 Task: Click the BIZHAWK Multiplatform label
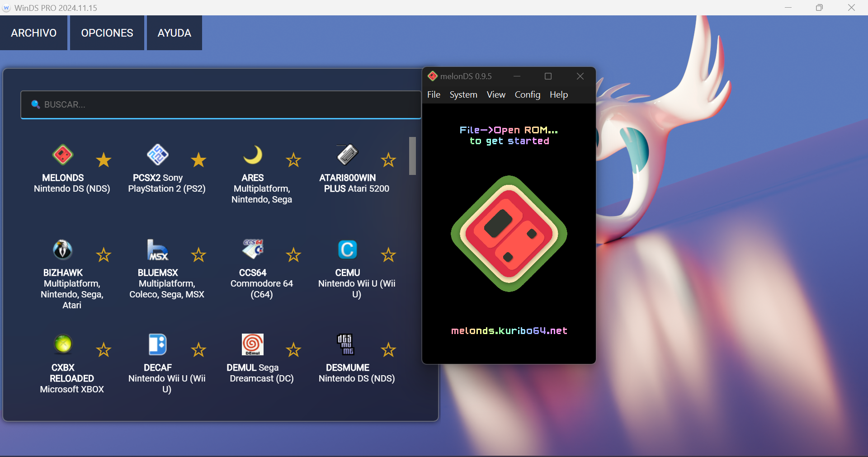(72, 289)
